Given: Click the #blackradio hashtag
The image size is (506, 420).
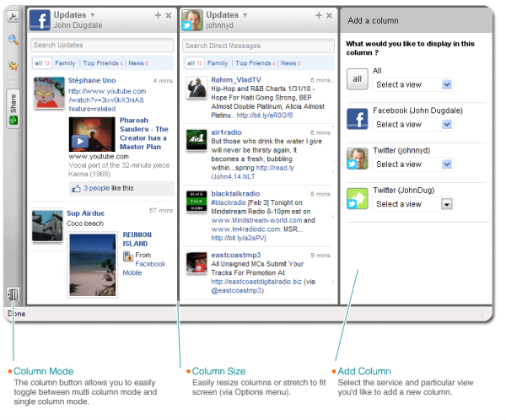Looking at the screenshot, I should point(229,202).
